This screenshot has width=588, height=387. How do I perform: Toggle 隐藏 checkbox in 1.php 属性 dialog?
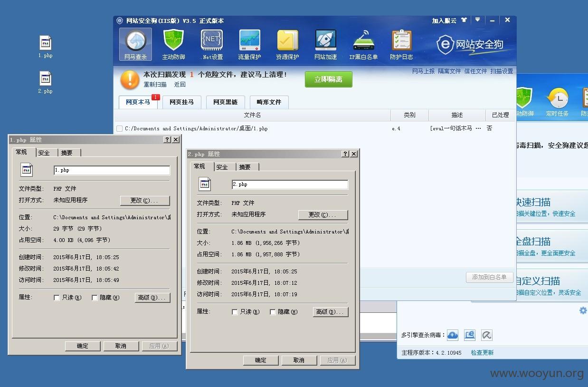pyautogui.click(x=95, y=298)
